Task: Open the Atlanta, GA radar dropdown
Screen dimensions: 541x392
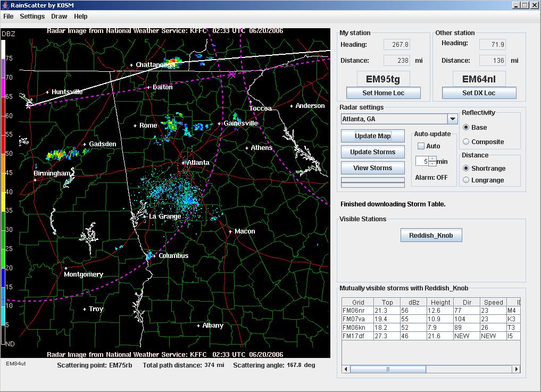Action: pyautogui.click(x=452, y=119)
